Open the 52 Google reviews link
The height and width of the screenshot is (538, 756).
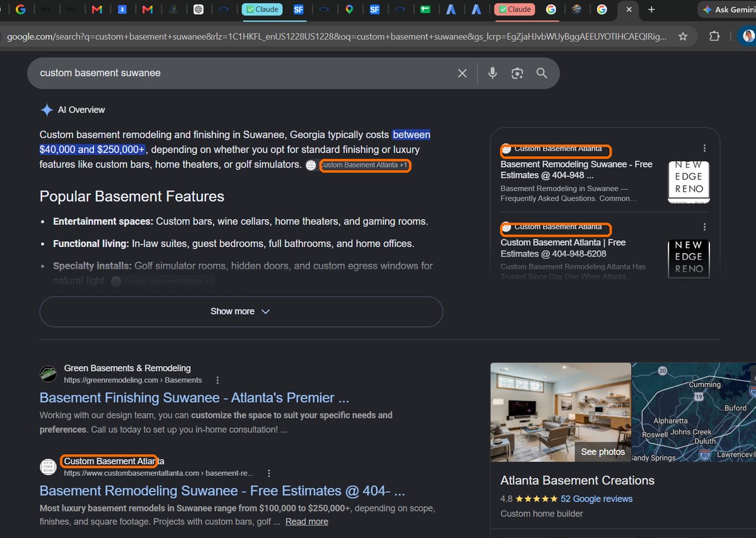click(x=597, y=498)
